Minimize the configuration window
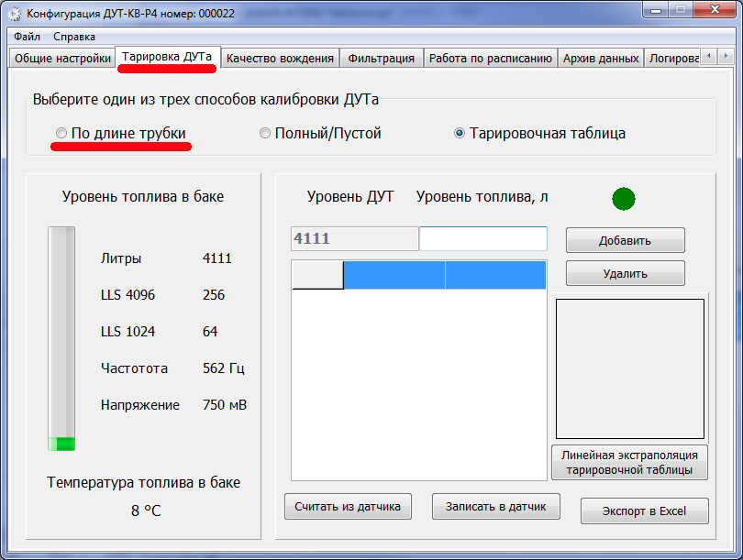 point(656,10)
